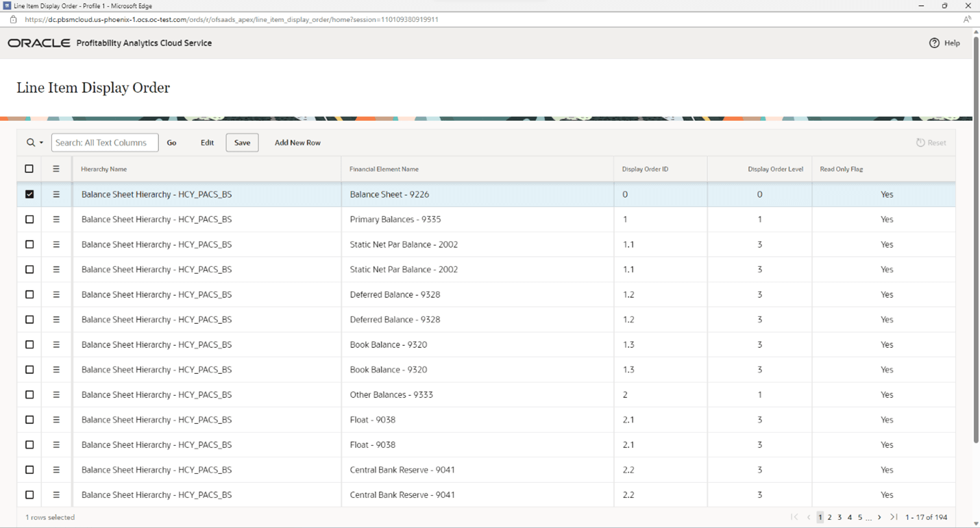
Task: Go to the previous page of results
Action: tap(809, 517)
